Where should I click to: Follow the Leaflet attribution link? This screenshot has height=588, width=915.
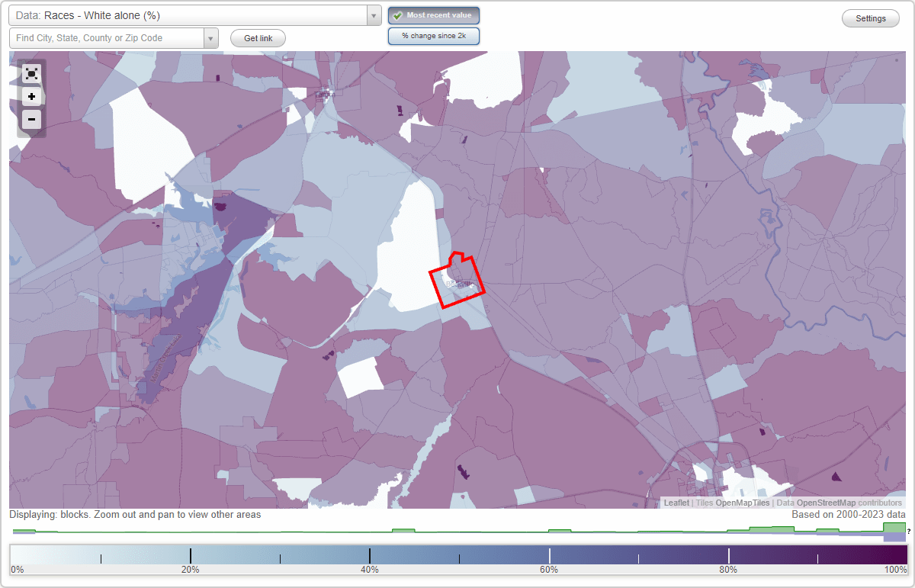tap(676, 503)
